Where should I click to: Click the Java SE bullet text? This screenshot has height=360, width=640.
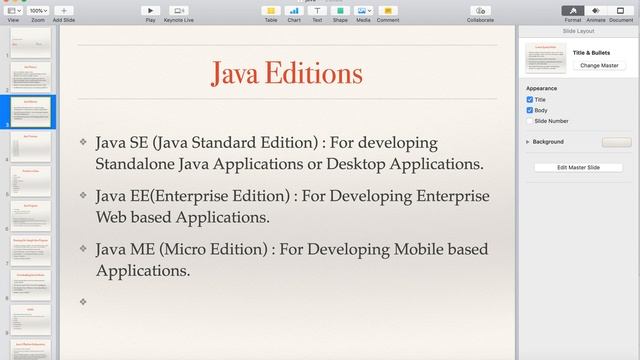[289, 153]
